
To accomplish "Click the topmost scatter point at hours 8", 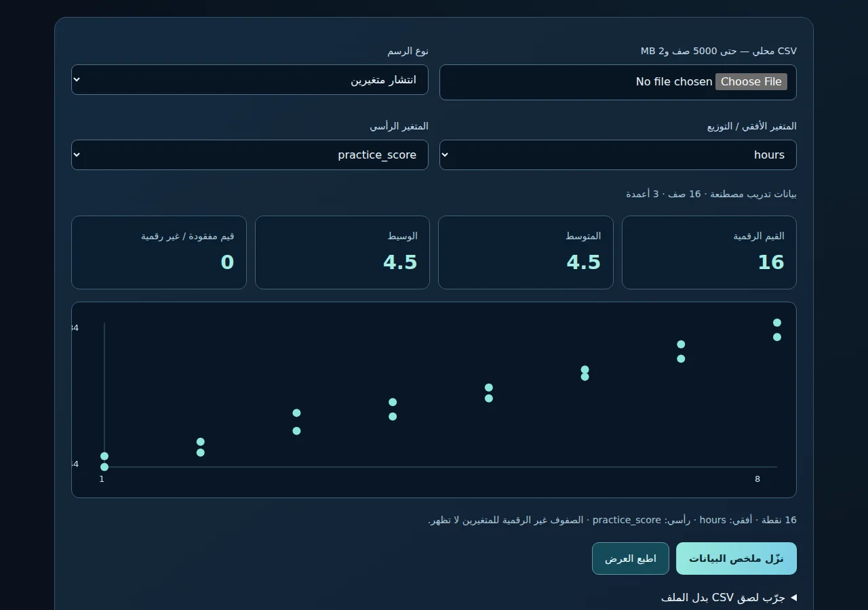I will [777, 323].
